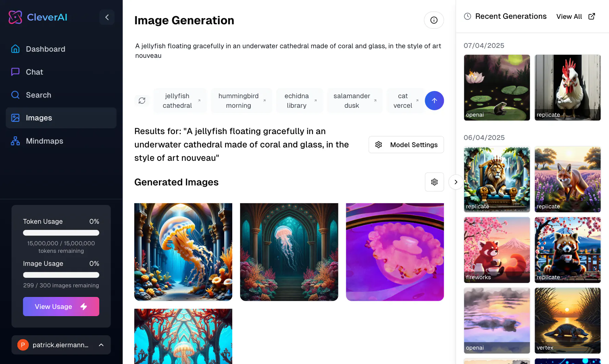Click the View Usage button

[61, 307]
